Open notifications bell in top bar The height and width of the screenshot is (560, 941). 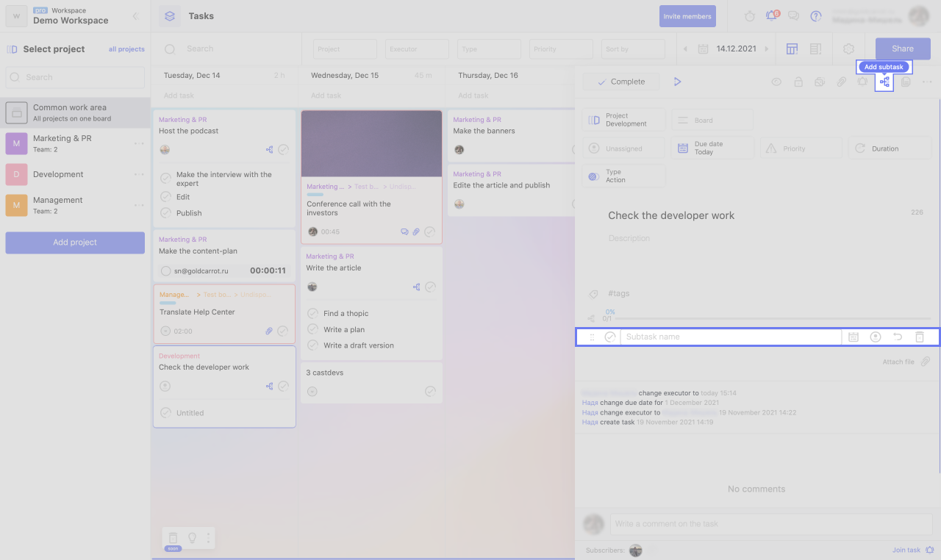point(771,16)
